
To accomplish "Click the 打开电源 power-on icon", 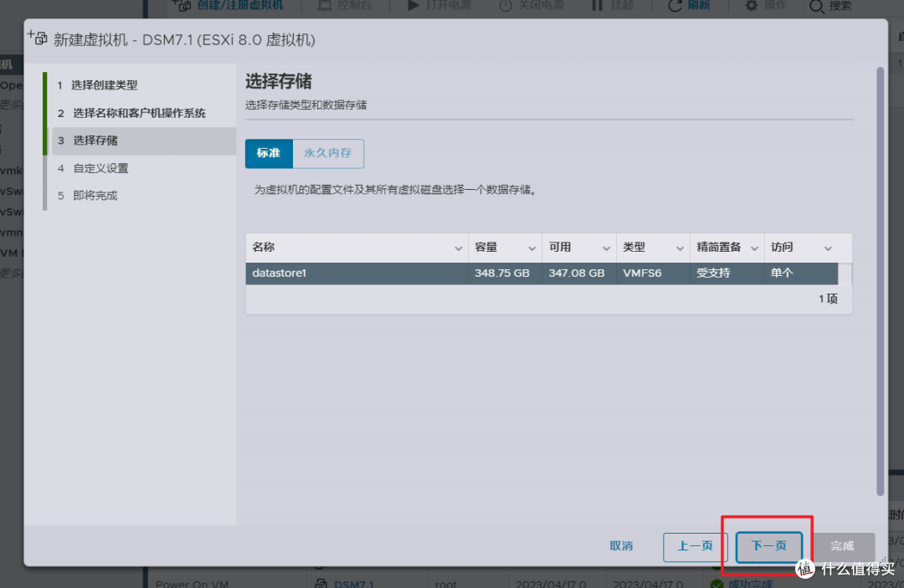I will (415, 6).
